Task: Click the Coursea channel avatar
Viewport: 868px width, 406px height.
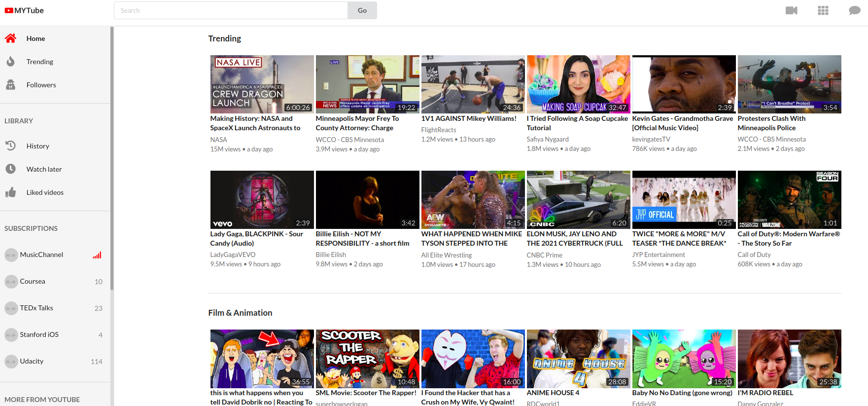Action: point(11,281)
